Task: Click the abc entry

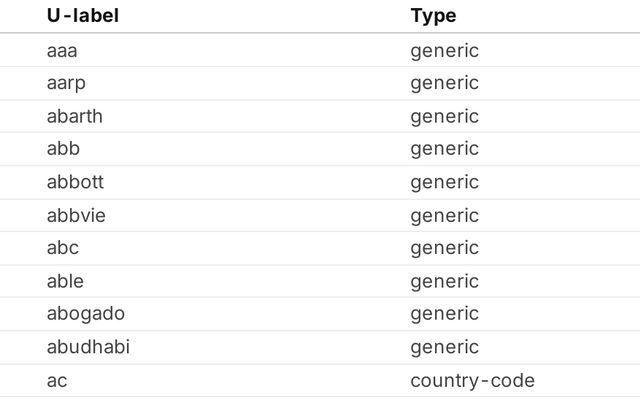Action: [62, 248]
